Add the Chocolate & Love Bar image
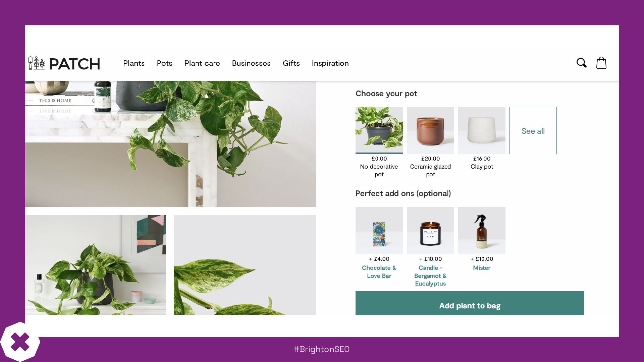644x362 pixels. pos(379,231)
